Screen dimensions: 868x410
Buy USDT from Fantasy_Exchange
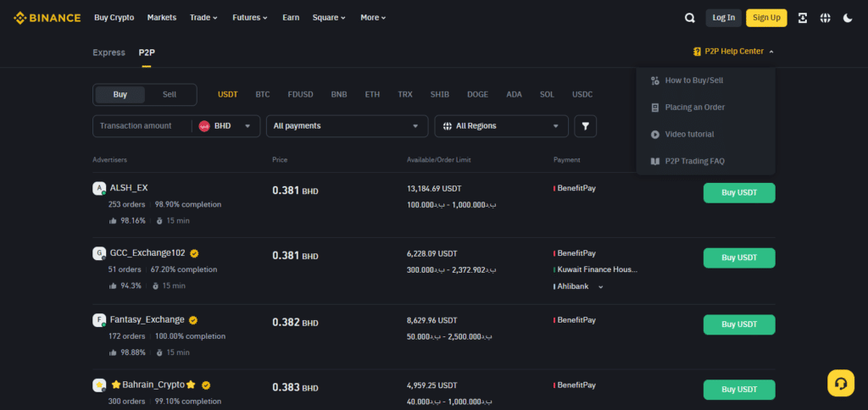point(739,324)
